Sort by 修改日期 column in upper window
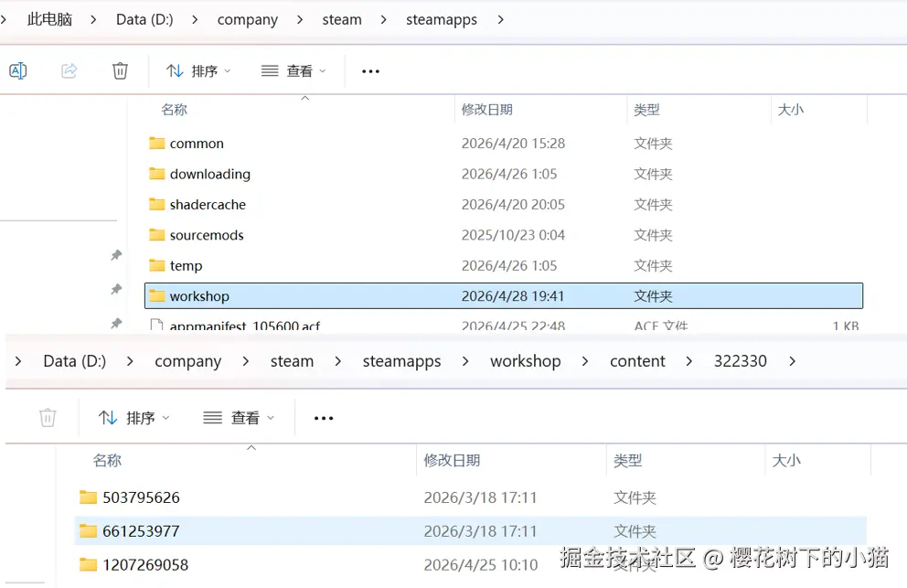Image resolution: width=907 pixels, height=588 pixels. (487, 110)
